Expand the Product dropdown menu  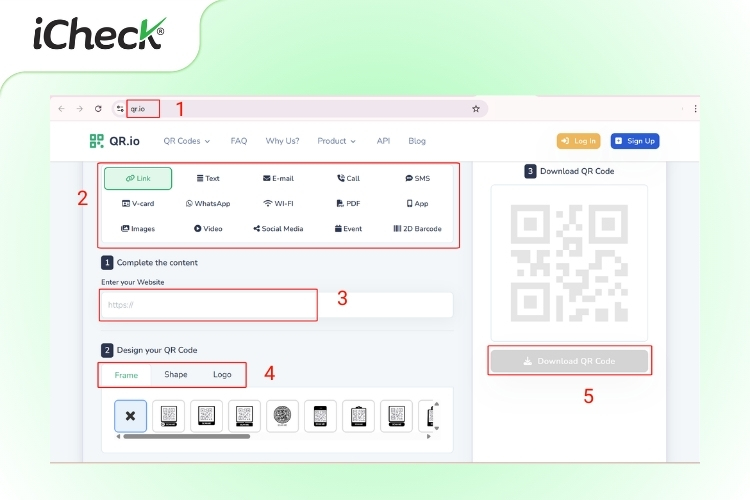pyautogui.click(x=336, y=141)
